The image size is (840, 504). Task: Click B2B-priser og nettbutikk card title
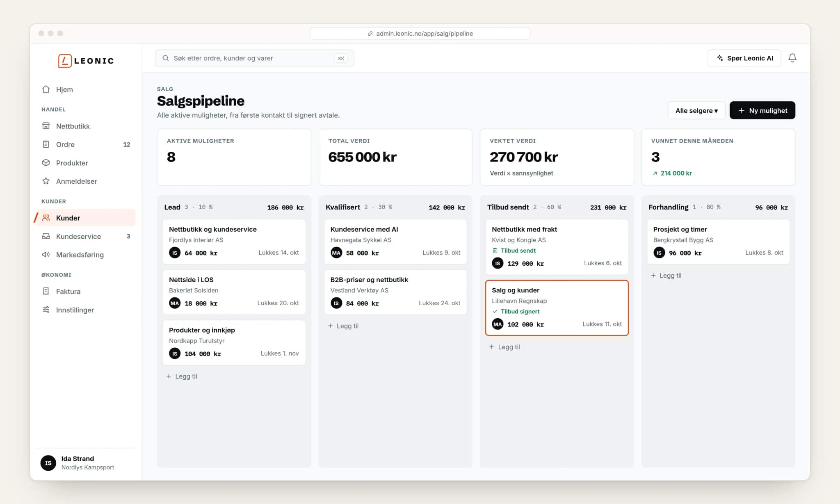pos(369,280)
